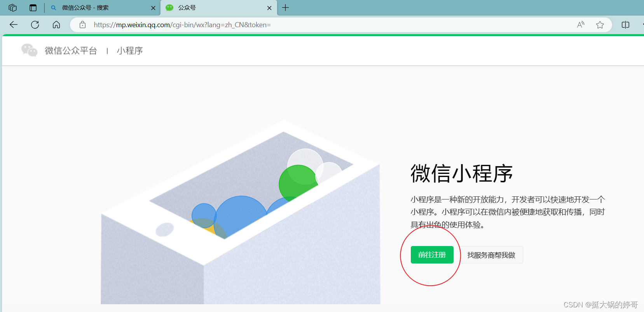
Task: Click the WeChat logo in header
Action: click(30, 50)
